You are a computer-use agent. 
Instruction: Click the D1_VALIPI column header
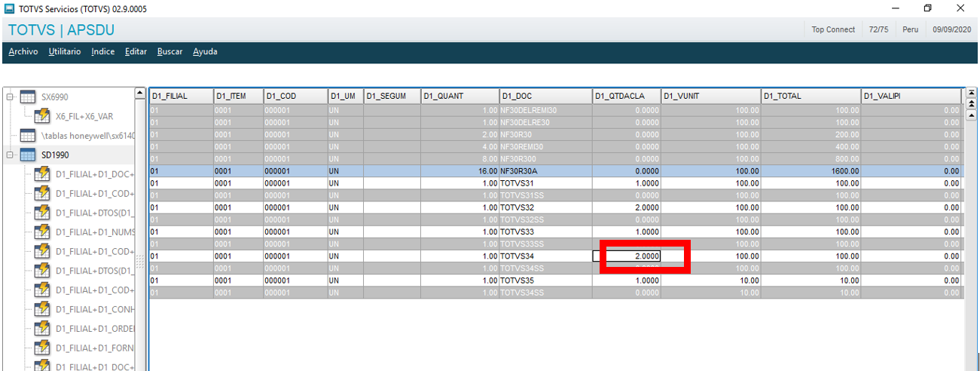coord(911,96)
